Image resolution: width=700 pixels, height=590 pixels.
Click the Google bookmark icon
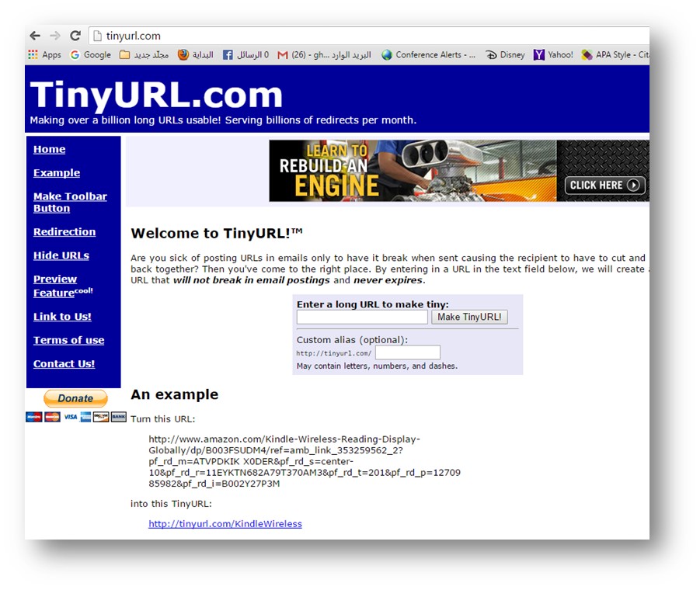coord(75,54)
